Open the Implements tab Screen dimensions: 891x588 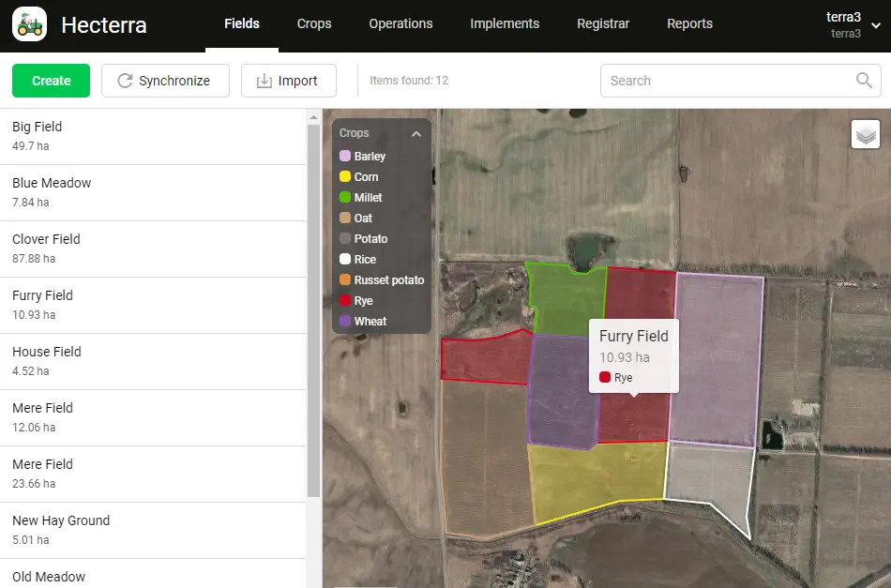tap(505, 23)
